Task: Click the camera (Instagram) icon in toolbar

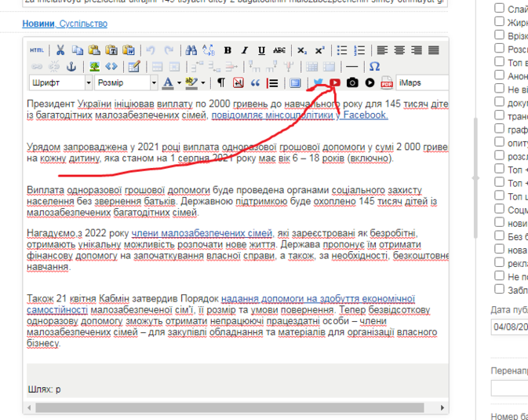Action: click(352, 82)
